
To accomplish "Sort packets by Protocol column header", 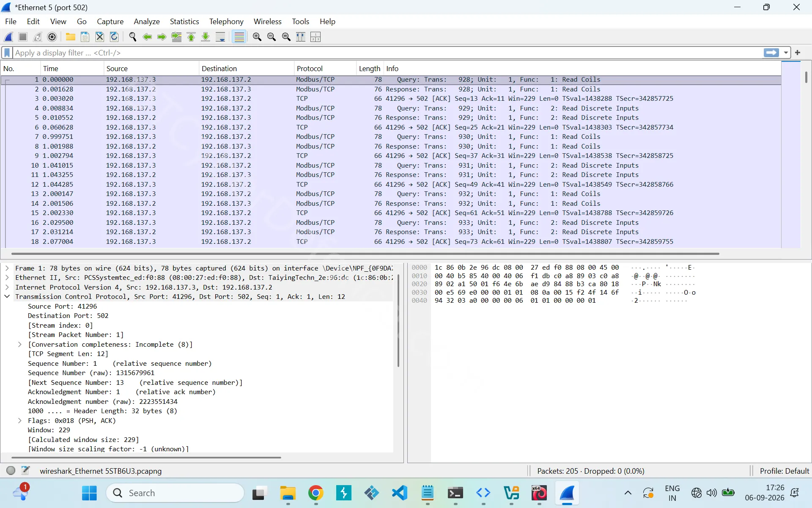I will coord(325,69).
